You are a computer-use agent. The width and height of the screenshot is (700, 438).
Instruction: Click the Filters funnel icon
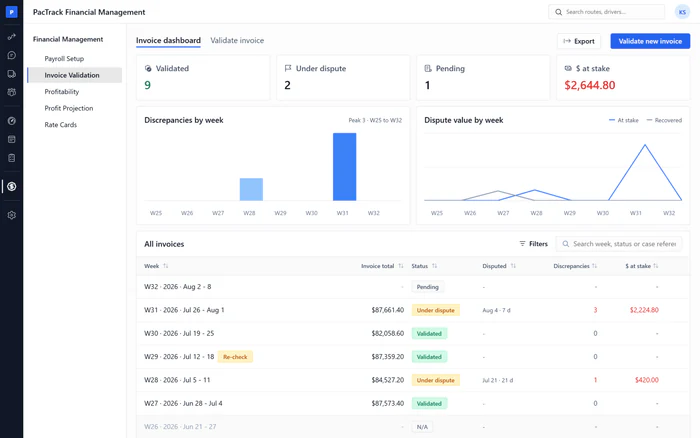tap(522, 244)
